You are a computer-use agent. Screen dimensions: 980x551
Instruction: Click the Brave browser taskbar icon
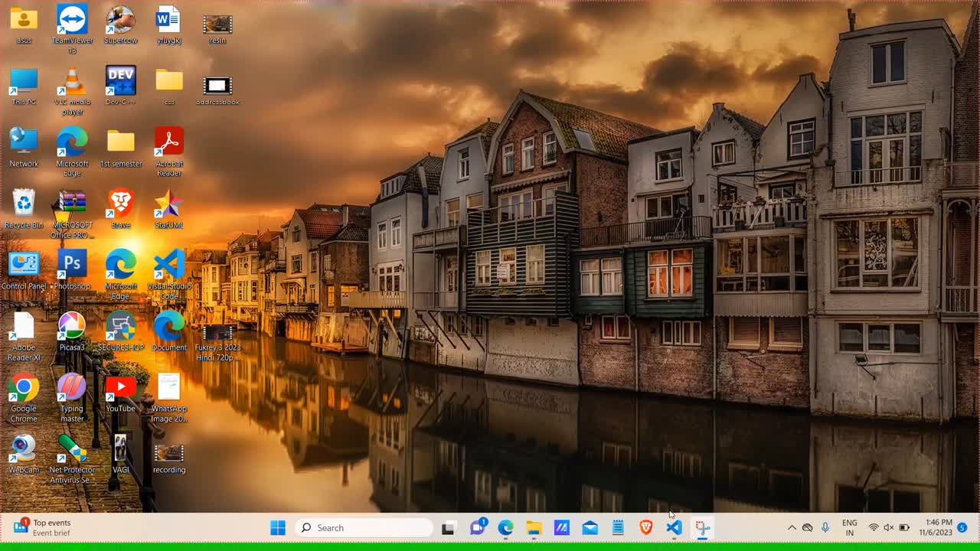[x=646, y=528]
